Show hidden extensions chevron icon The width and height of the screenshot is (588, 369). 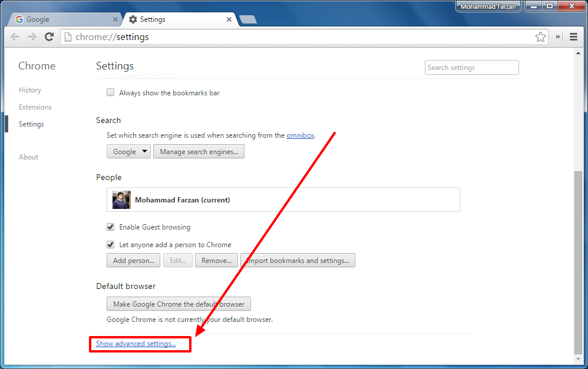pyautogui.click(x=557, y=36)
